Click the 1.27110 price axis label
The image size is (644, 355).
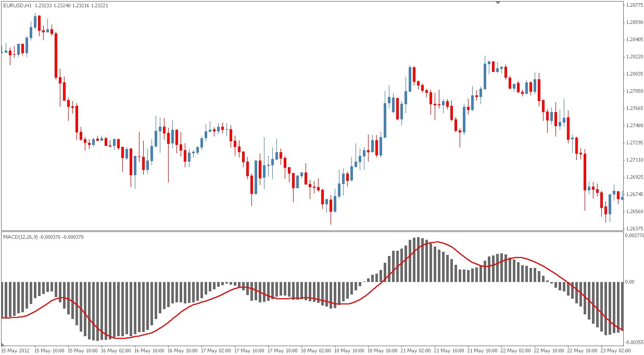pyautogui.click(x=634, y=160)
